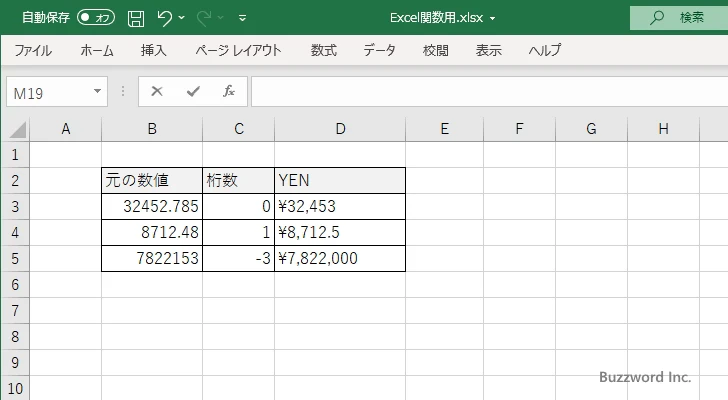Click the Undo arrow icon
Screen dimensions: 728x400
pyautogui.click(x=166, y=18)
